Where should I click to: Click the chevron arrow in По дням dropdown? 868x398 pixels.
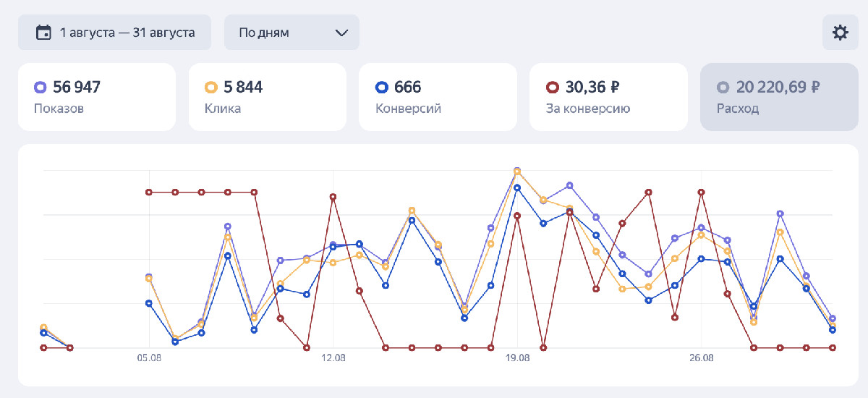tap(341, 33)
